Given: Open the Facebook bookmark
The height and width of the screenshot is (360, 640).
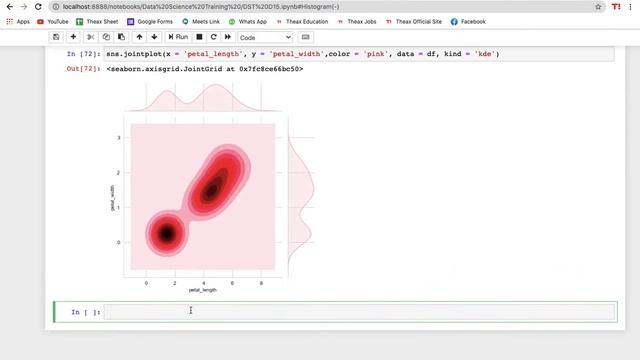Looking at the screenshot, I should (x=468, y=22).
